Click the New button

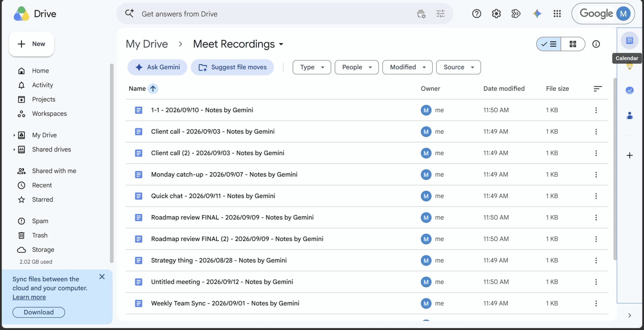pos(32,44)
